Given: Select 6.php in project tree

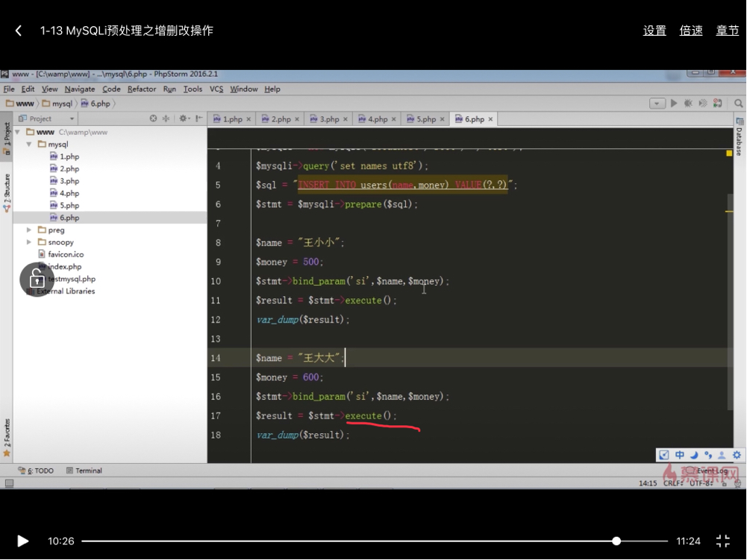Looking at the screenshot, I should coord(65,218).
